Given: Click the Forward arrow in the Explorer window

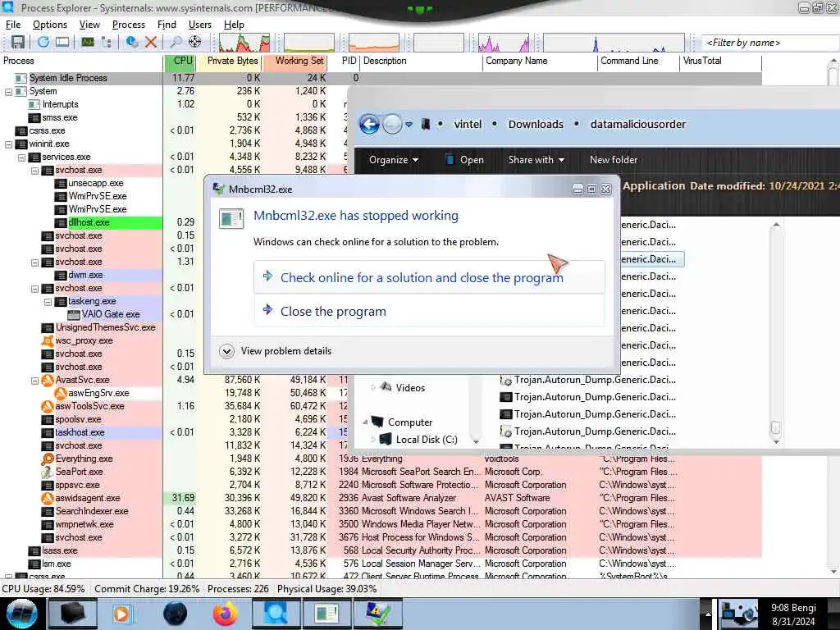Looking at the screenshot, I should (392, 125).
